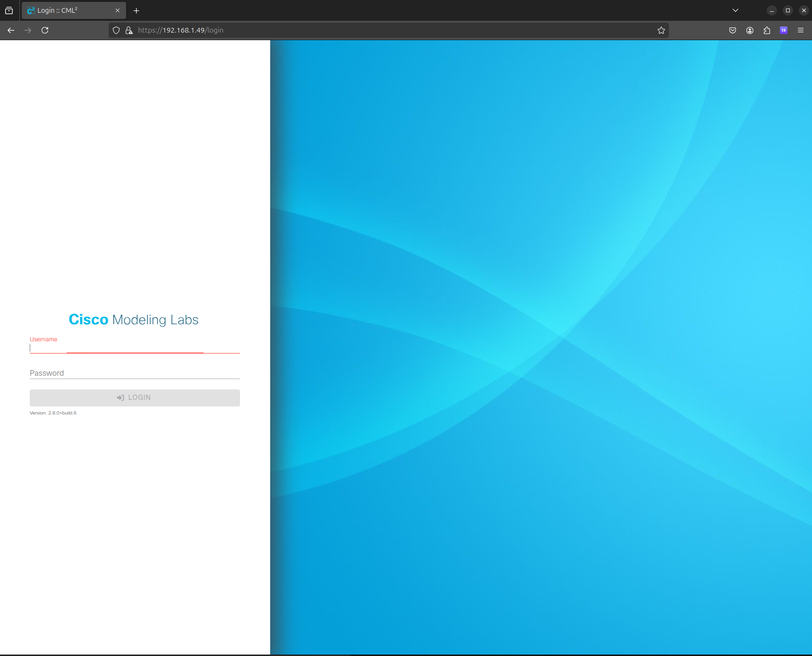Open a new tab with plus button

click(137, 10)
